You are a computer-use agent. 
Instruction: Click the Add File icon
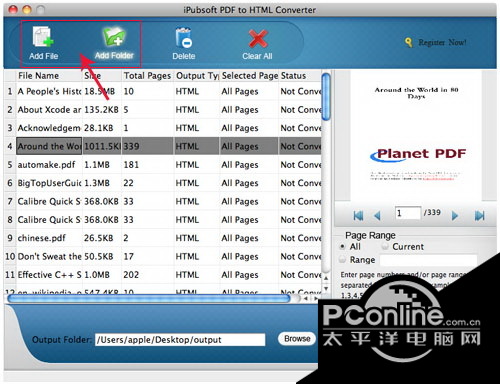click(x=43, y=37)
